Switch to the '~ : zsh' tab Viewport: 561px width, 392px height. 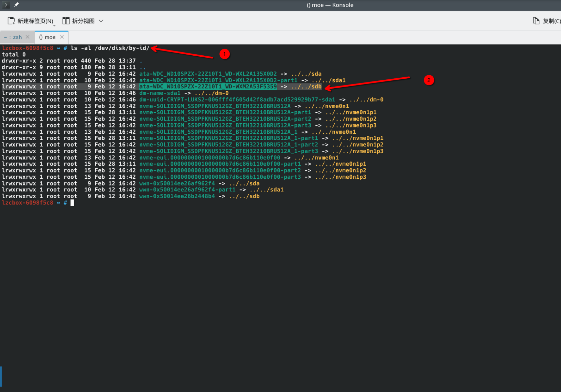pos(13,37)
